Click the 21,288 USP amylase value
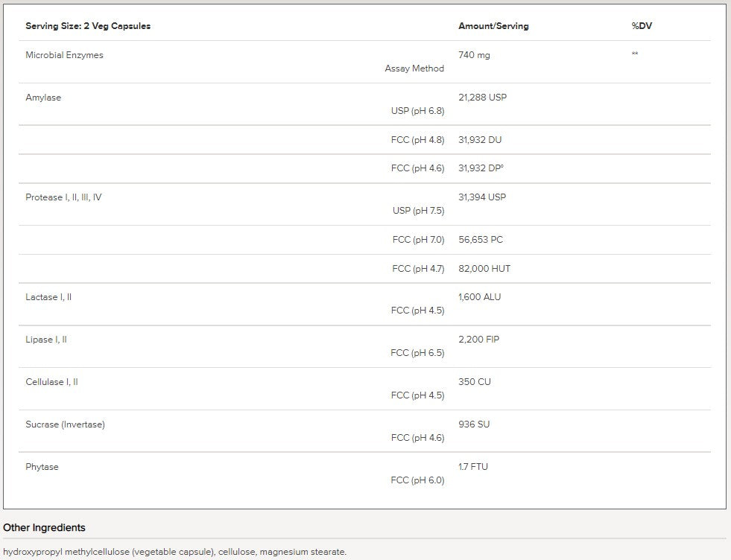Image resolution: width=731 pixels, height=560 pixels. click(x=482, y=98)
